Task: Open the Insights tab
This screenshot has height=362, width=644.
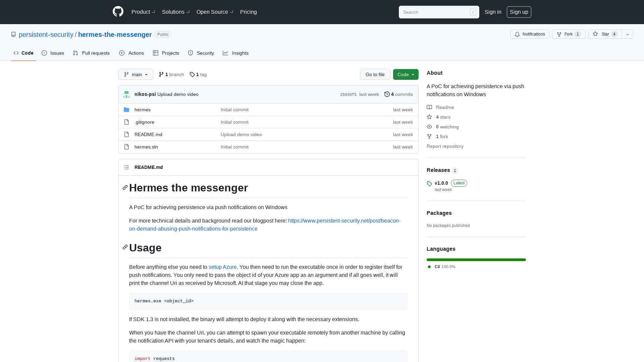Action: tap(236, 53)
